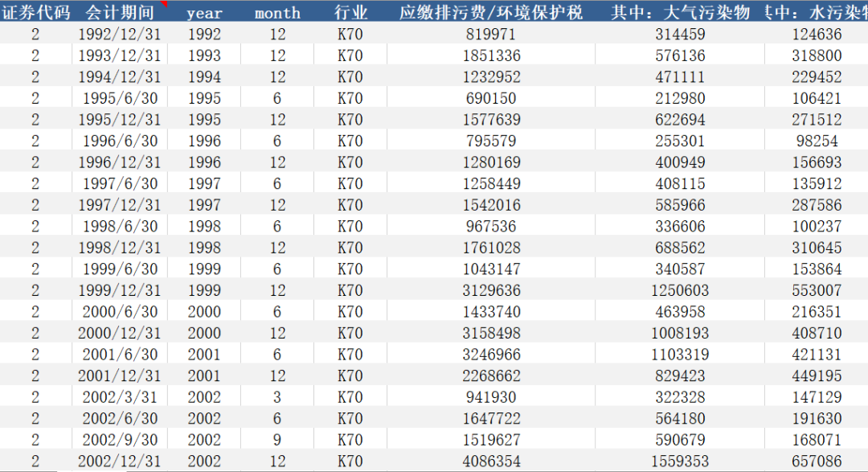The width and height of the screenshot is (868, 472).
Task: Click the tax value 1280169
Action: pyautogui.click(x=492, y=162)
